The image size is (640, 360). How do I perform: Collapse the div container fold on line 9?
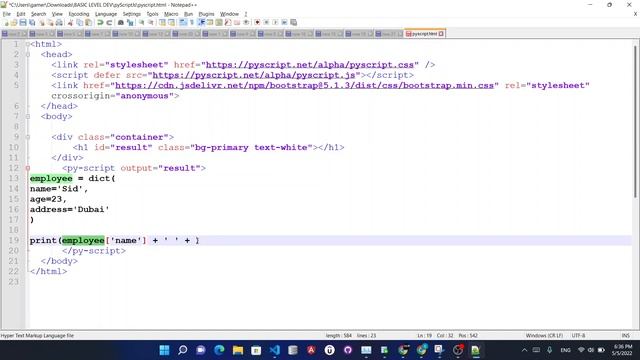pyautogui.click(x=28, y=137)
